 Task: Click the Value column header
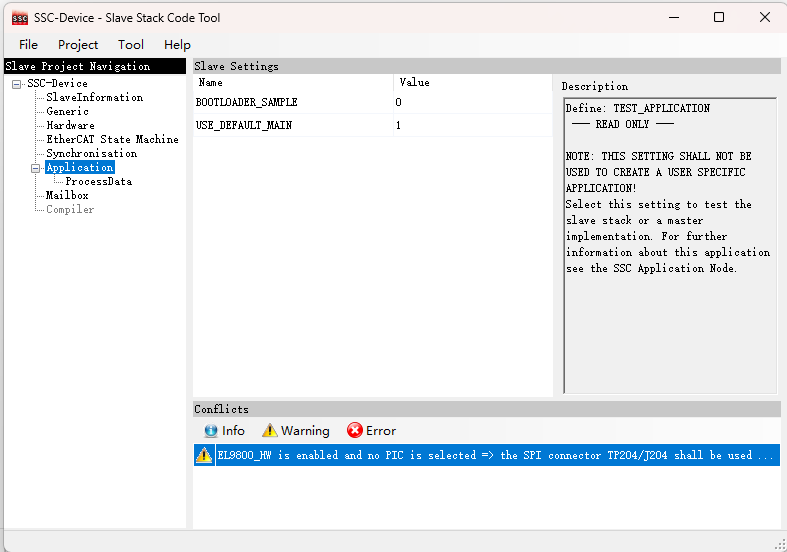[x=472, y=83]
